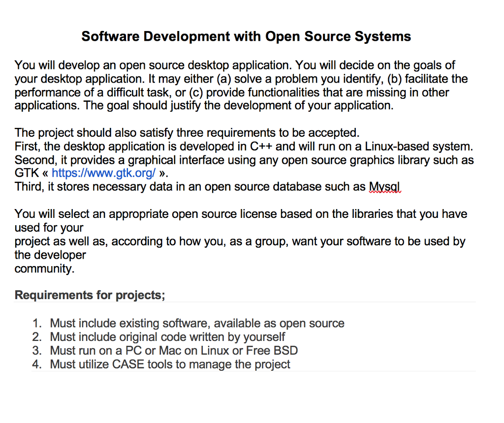Open the GTK website hyperlink
The image size is (504, 423).
(x=103, y=173)
